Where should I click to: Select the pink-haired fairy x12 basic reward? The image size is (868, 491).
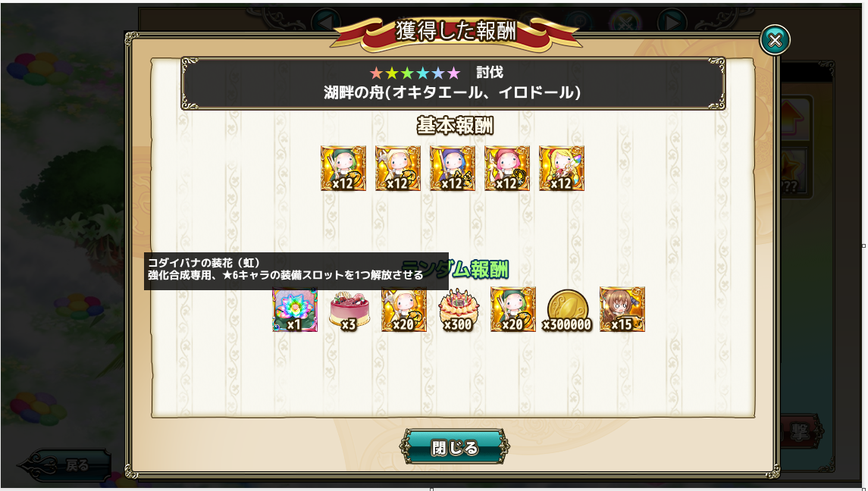point(507,168)
